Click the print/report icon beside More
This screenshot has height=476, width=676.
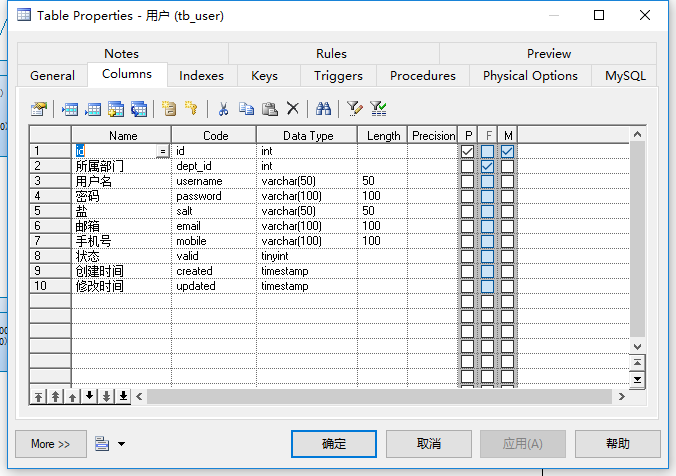coord(102,444)
